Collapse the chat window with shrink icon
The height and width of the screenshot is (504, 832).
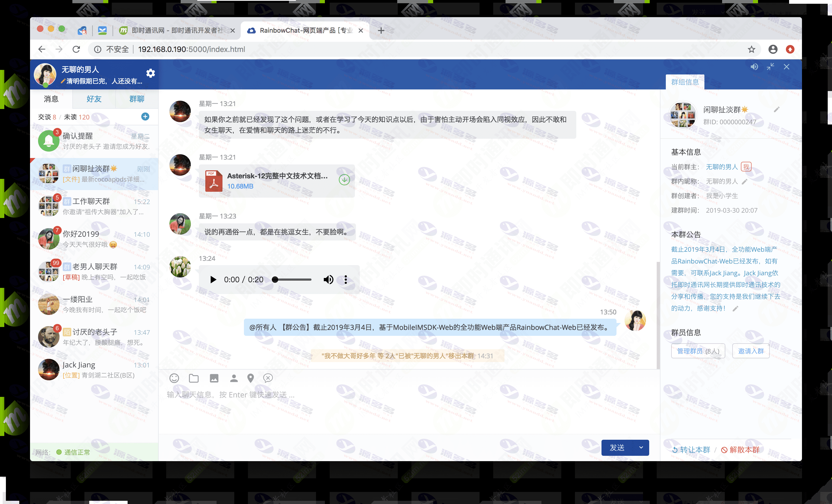tap(770, 67)
